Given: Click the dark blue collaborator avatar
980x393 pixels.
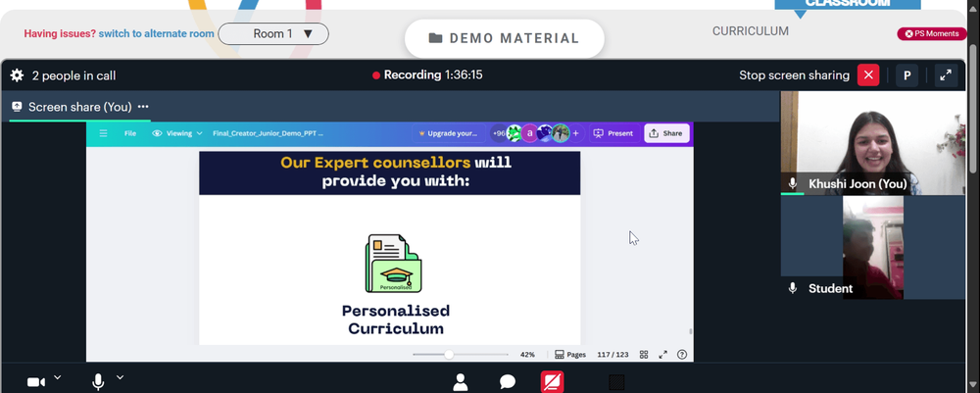Looking at the screenshot, I should pos(545,133).
